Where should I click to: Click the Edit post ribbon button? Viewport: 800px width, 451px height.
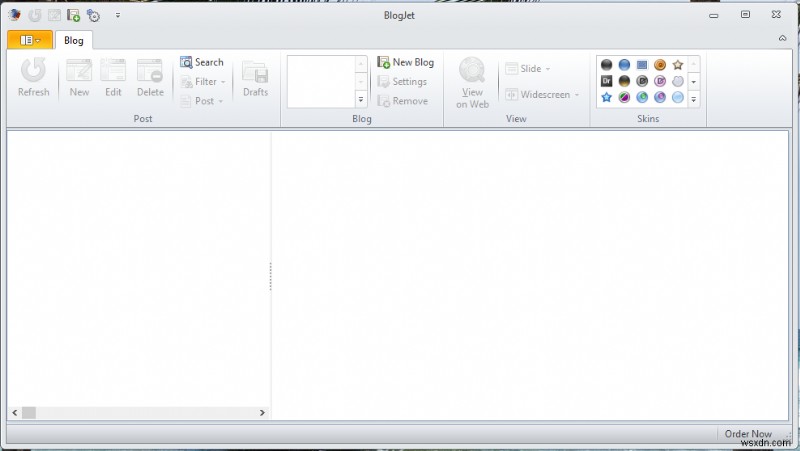(x=113, y=77)
